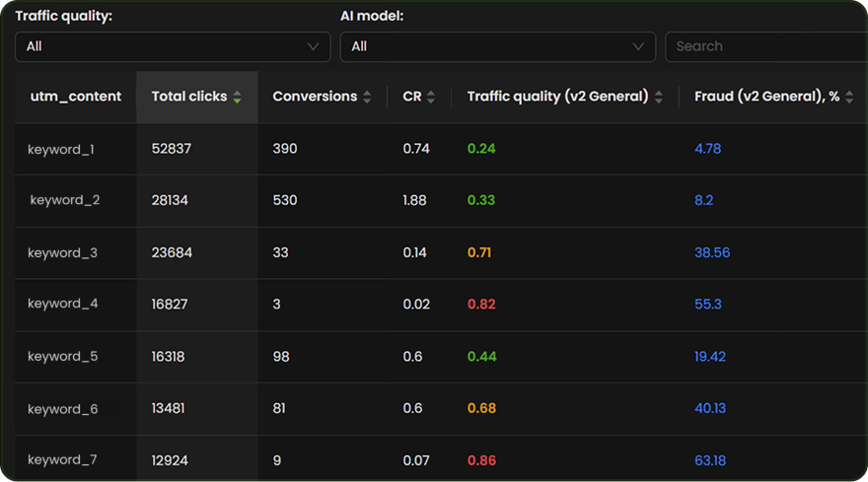Open the 63.18 fraud link for keyword_7
This screenshot has height=482, width=868.
point(710,460)
